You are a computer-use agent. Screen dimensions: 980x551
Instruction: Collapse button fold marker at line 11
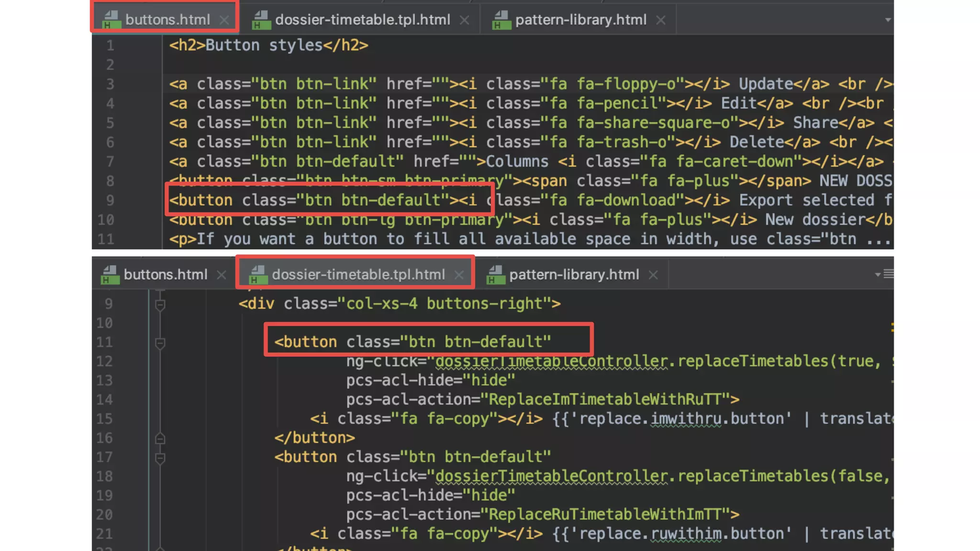click(x=160, y=342)
